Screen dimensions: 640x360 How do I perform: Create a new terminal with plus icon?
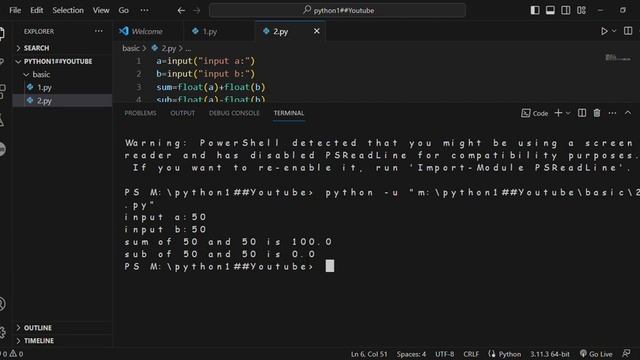coord(558,113)
